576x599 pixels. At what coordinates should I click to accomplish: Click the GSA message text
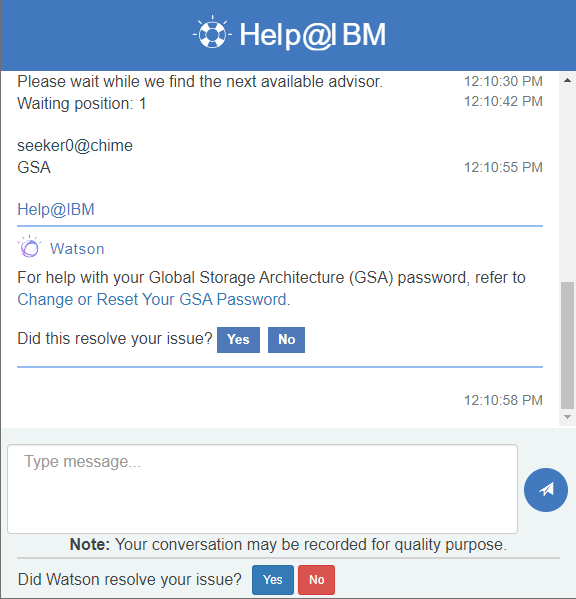pos(34,167)
